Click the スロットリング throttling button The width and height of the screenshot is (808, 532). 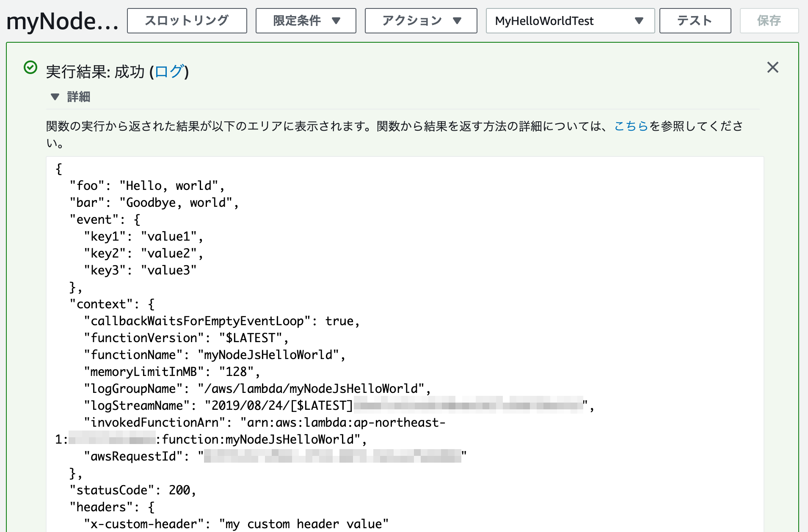pyautogui.click(x=187, y=21)
